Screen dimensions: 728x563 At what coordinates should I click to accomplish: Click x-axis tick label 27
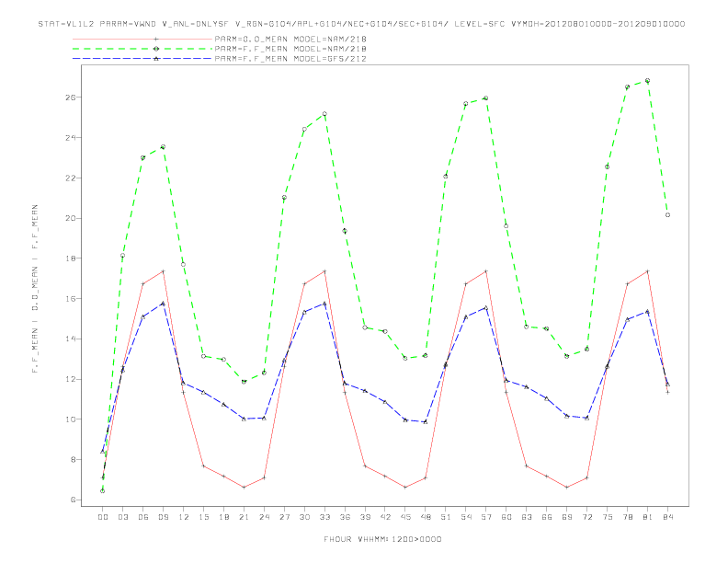click(x=284, y=517)
